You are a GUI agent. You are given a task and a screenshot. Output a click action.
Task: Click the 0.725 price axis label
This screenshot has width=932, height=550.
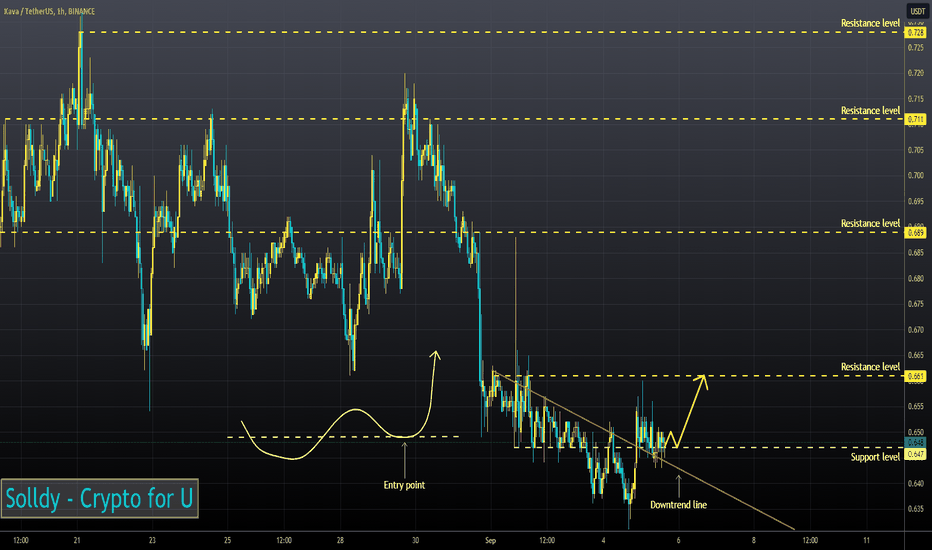(916, 47)
